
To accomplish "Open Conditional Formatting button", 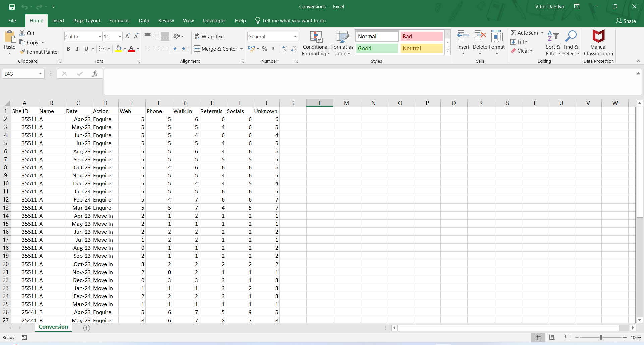I will coord(316,43).
